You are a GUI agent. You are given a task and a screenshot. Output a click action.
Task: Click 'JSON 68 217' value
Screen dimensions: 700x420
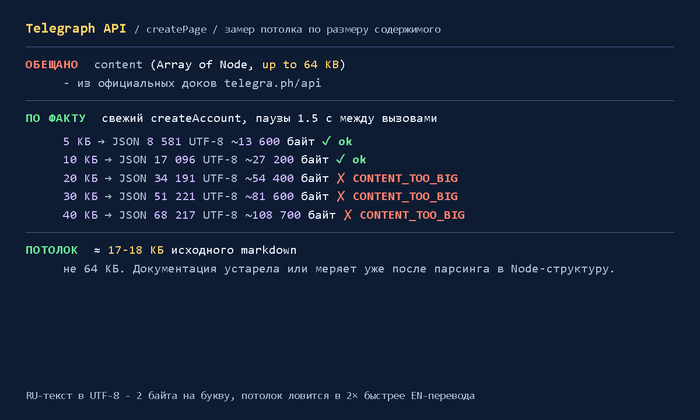coord(157,215)
